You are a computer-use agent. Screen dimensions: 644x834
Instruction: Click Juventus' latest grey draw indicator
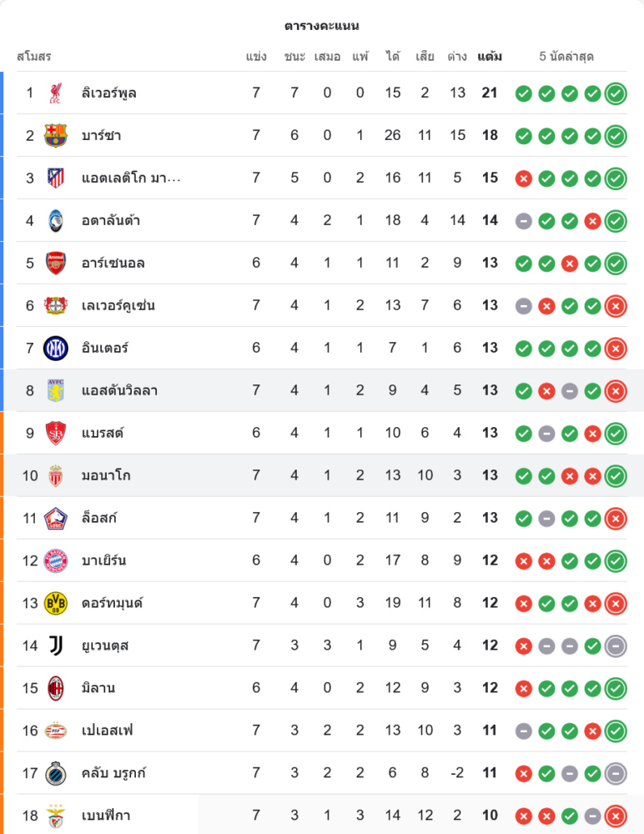click(x=616, y=646)
